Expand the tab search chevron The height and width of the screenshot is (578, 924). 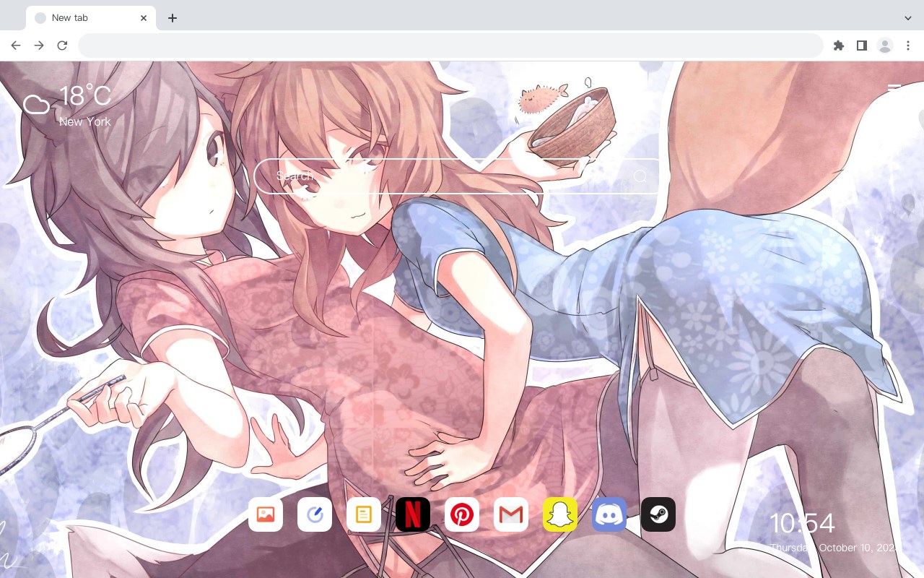click(908, 18)
